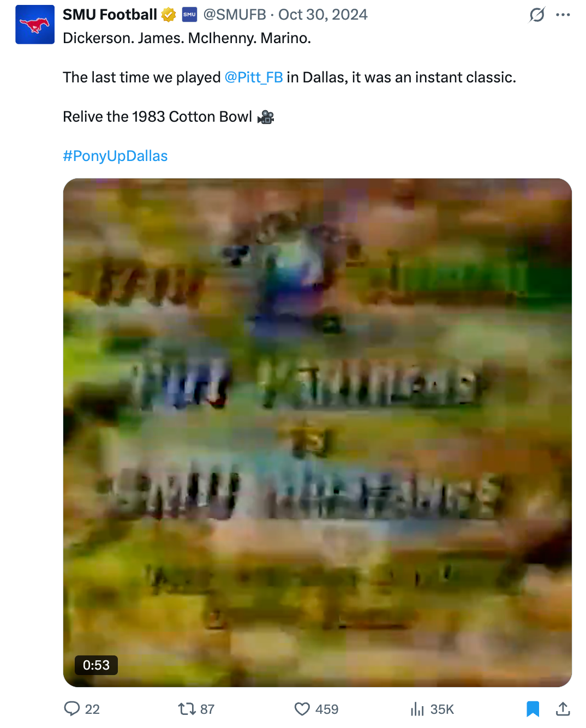
Task: Open the SMU Football profile avatar
Action: click(35, 25)
